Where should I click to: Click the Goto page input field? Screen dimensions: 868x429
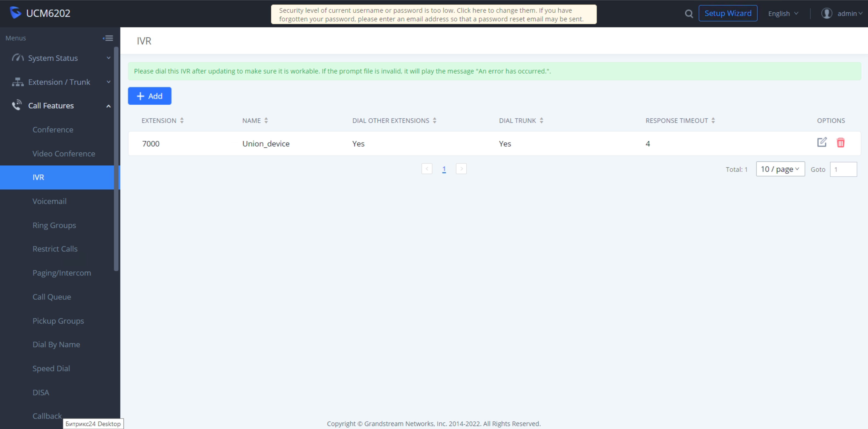pyautogui.click(x=843, y=169)
